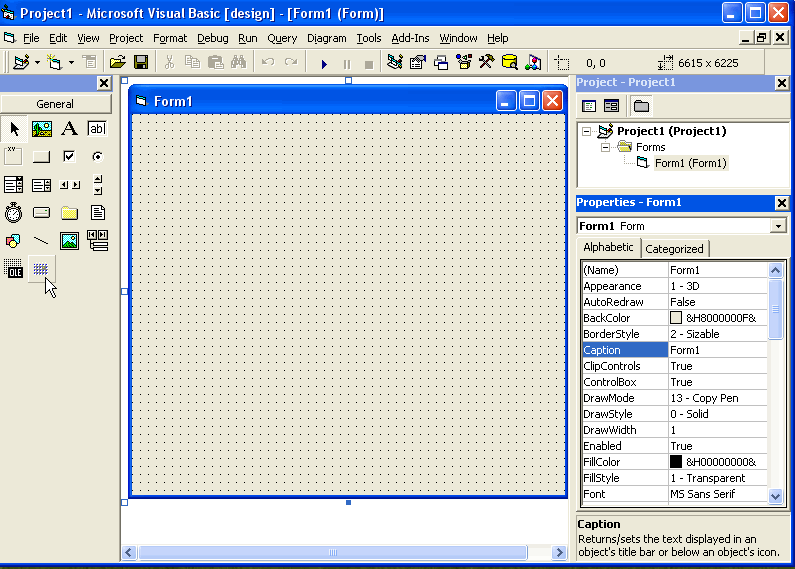795x569 pixels.
Task: Open the File menu
Action: [x=31, y=38]
